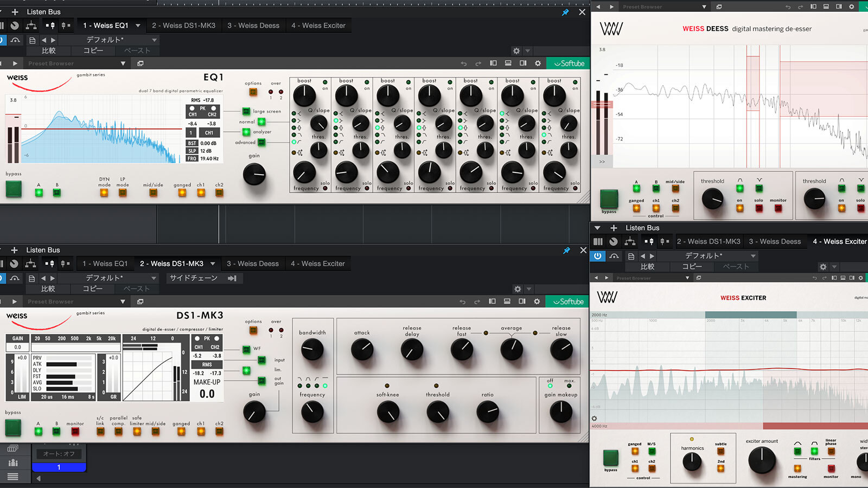The image size is (868, 488).
Task: Click the DS1-MK3 threshold knob
Action: tap(437, 413)
